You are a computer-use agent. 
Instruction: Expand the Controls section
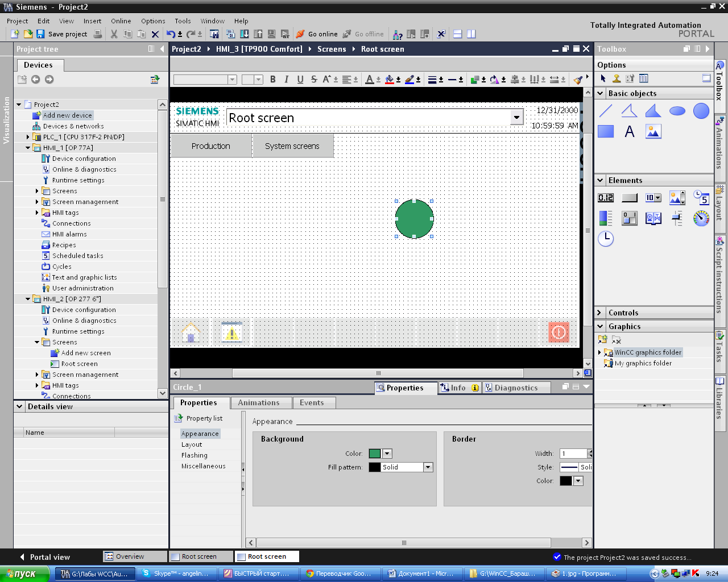599,313
